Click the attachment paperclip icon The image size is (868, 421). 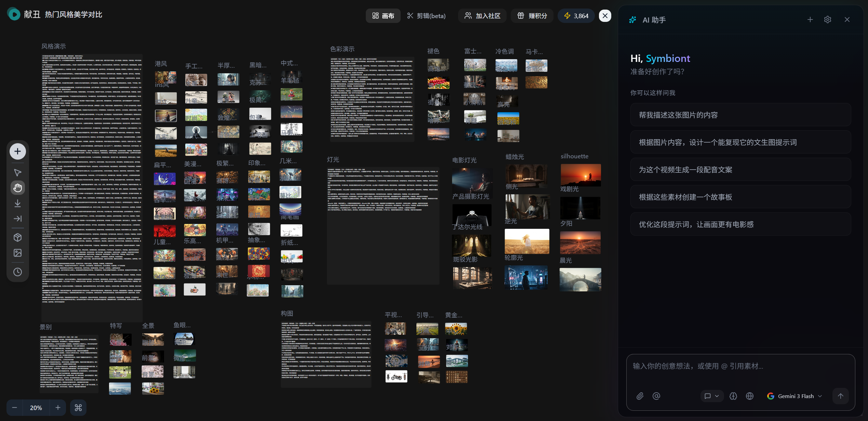coord(640,396)
